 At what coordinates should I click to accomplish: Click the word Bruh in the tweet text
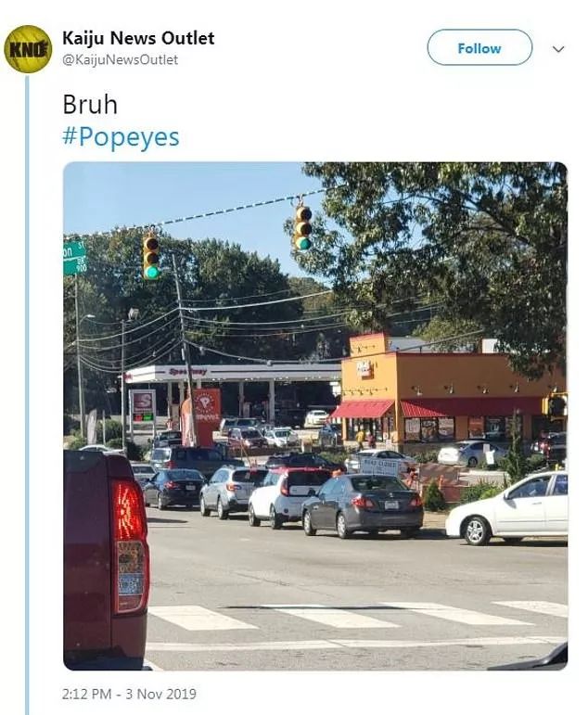pyautogui.click(x=90, y=105)
